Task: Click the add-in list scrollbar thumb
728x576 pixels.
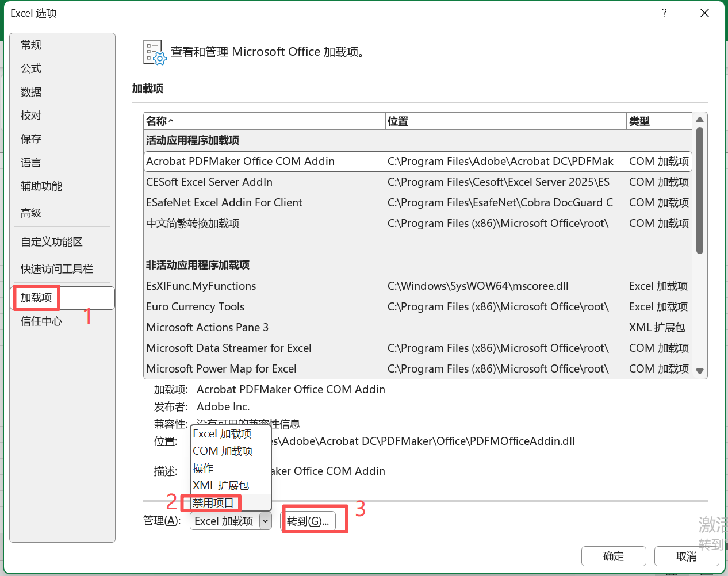Action: tap(700, 190)
